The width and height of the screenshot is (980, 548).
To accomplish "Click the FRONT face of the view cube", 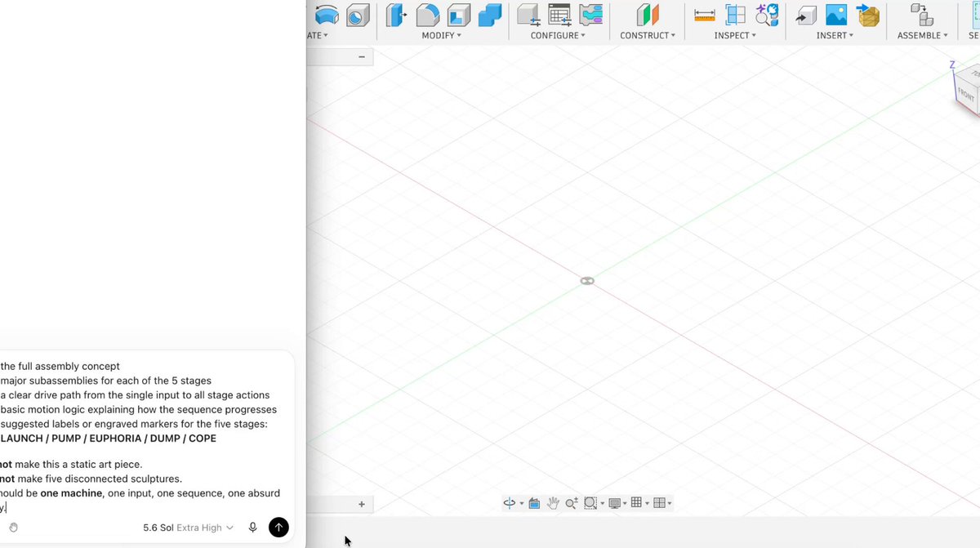I will coord(966,94).
